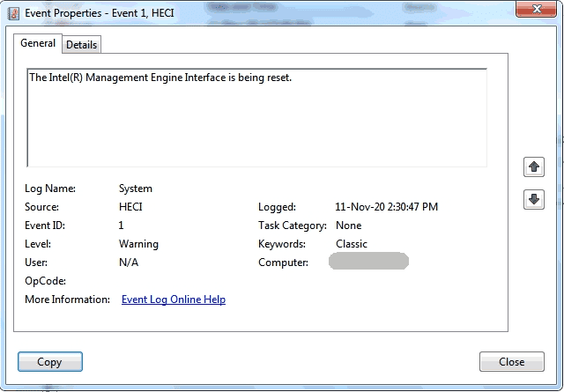Select the Logged timestamp 11-Nov-20 2:30:47 PM
The width and height of the screenshot is (564, 392).
[x=386, y=207]
